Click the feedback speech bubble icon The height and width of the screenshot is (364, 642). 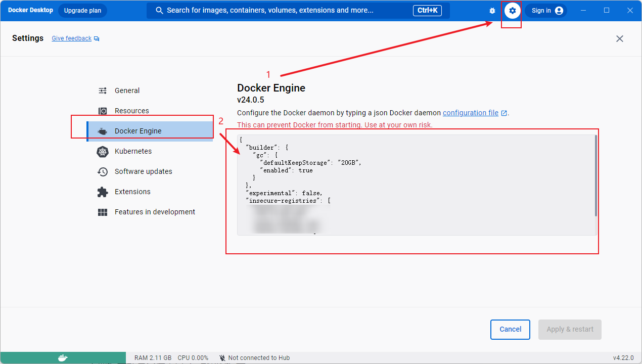point(97,39)
